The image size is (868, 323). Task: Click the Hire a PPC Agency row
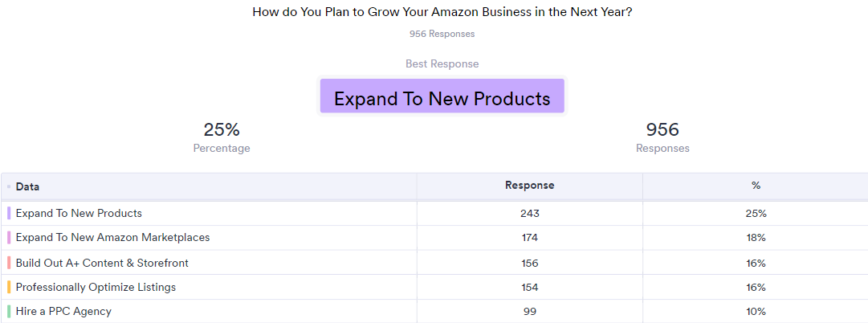[x=434, y=312]
